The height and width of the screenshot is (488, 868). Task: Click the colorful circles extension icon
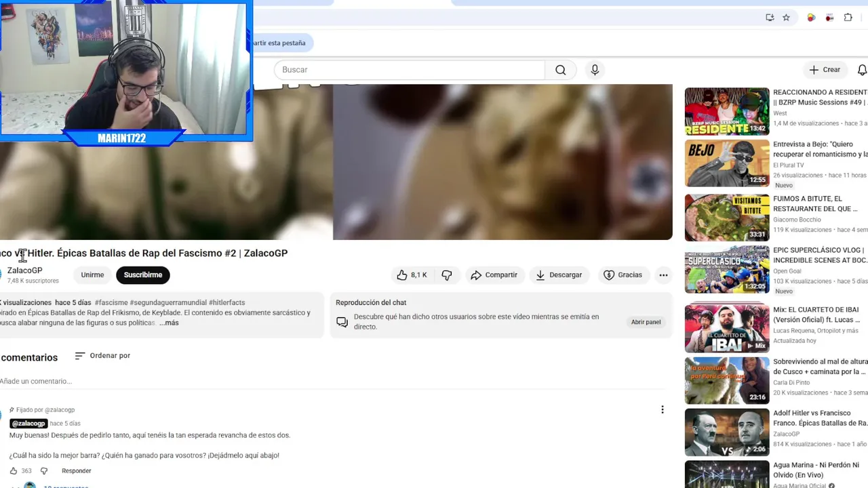[x=811, y=18]
